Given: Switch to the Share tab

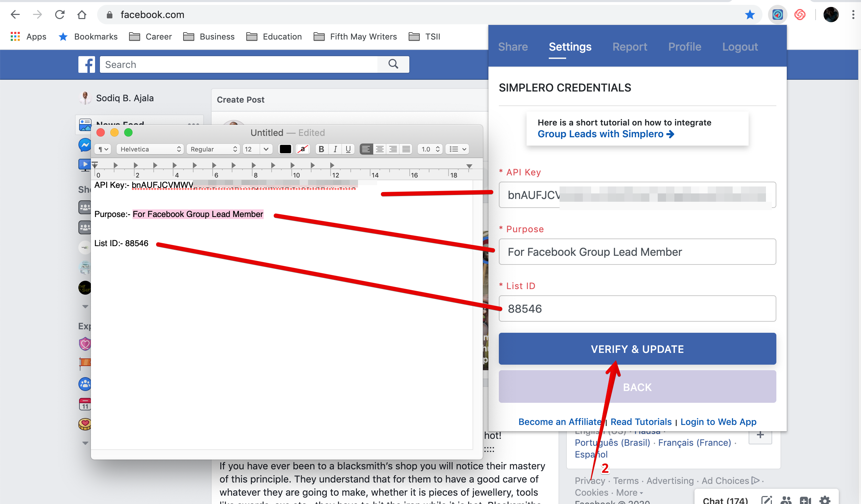Looking at the screenshot, I should tap(513, 47).
